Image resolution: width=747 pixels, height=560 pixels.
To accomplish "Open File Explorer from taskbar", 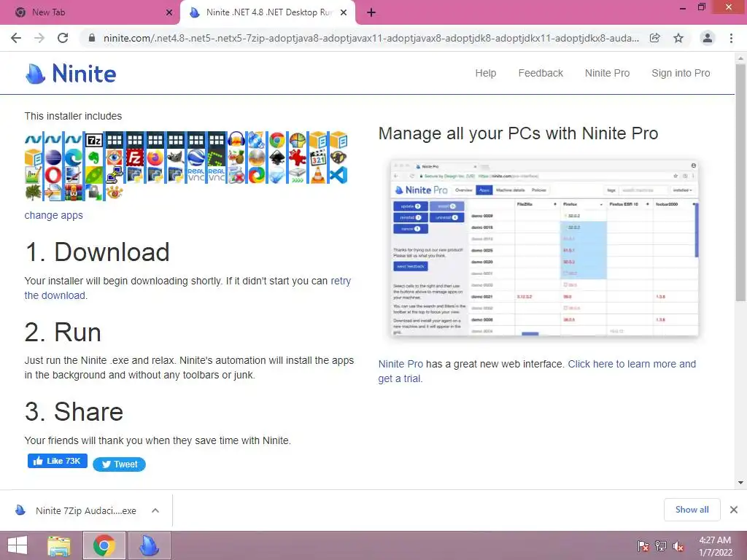I will click(59, 545).
